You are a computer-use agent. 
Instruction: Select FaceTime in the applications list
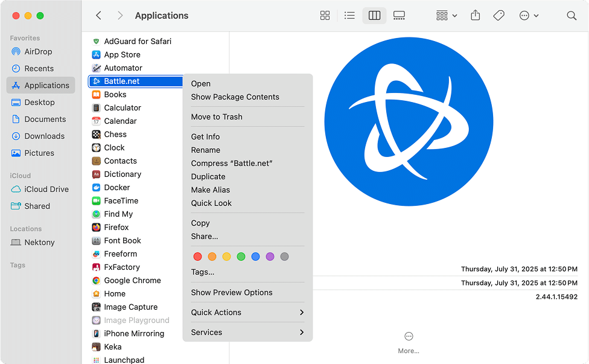(x=115, y=200)
